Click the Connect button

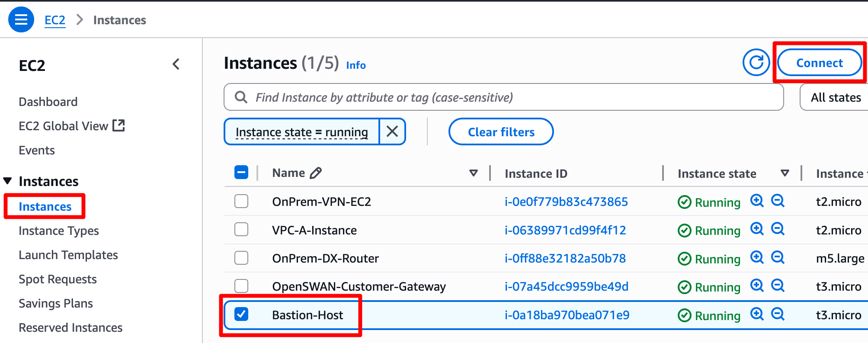(x=819, y=63)
